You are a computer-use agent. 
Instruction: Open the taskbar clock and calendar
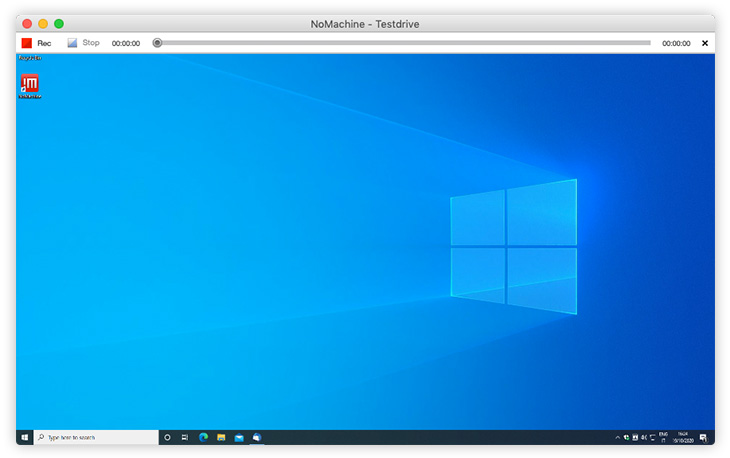point(683,437)
